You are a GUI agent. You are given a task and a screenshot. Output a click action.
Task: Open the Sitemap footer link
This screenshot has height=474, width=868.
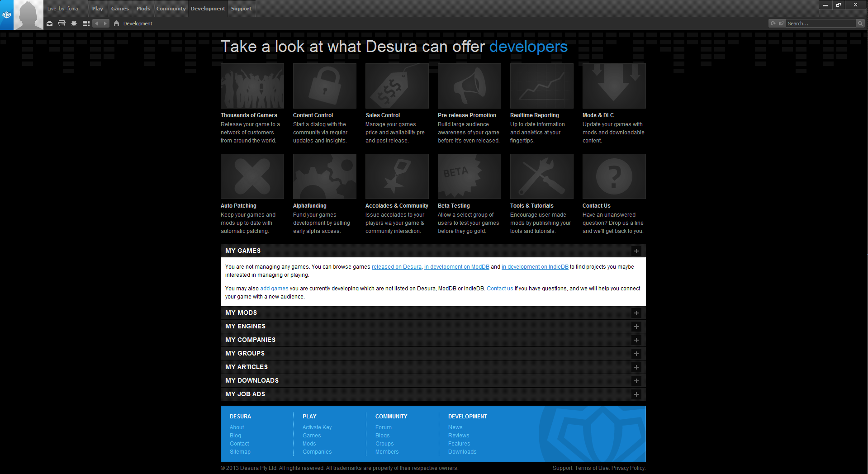click(240, 452)
